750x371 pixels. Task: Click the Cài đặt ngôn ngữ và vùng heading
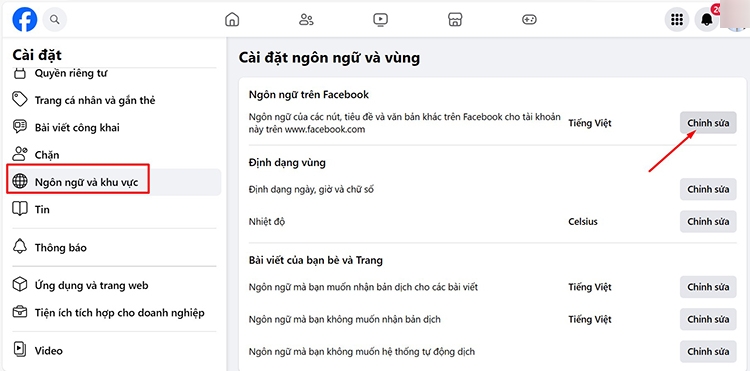(329, 58)
